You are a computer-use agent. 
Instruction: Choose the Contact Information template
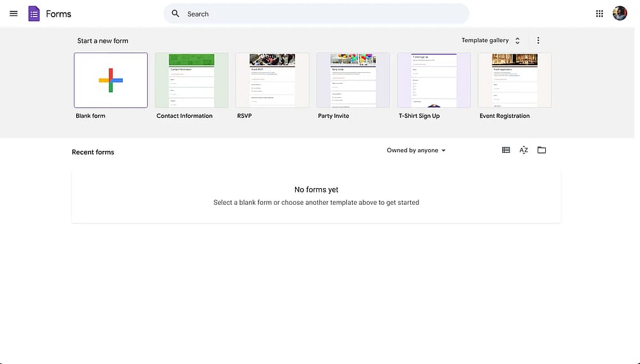point(191,81)
